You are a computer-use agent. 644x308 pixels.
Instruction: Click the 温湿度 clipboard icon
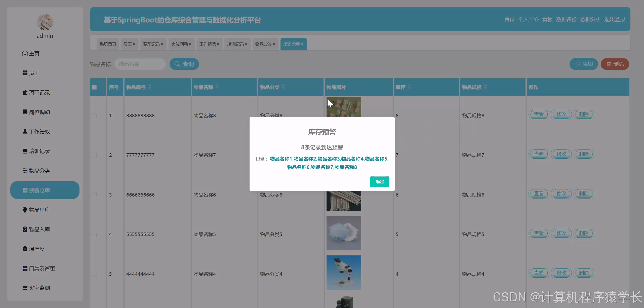pyautogui.click(x=25, y=249)
